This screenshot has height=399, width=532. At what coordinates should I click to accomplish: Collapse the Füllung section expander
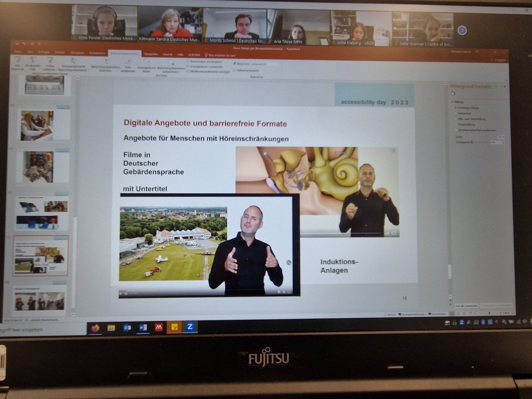click(452, 102)
